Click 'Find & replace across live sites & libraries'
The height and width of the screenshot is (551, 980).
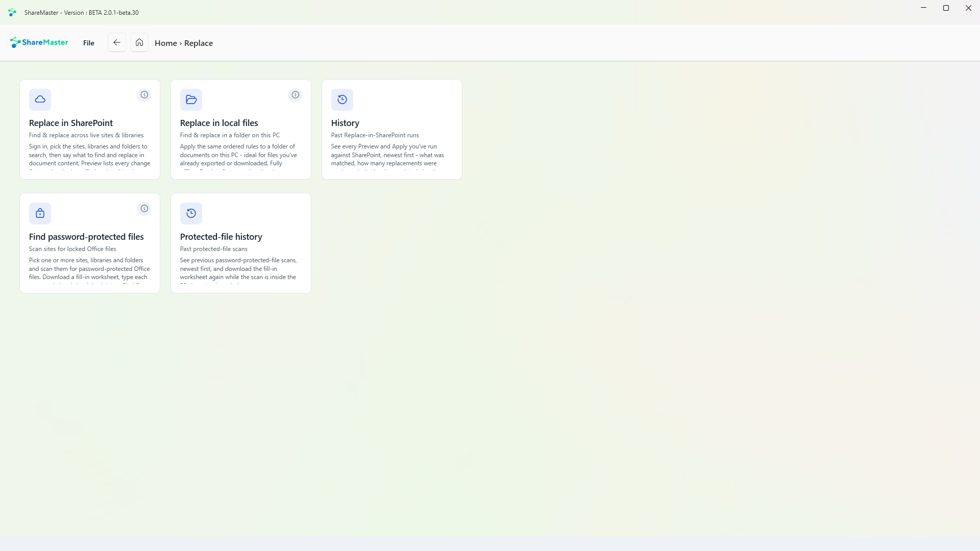(86, 135)
